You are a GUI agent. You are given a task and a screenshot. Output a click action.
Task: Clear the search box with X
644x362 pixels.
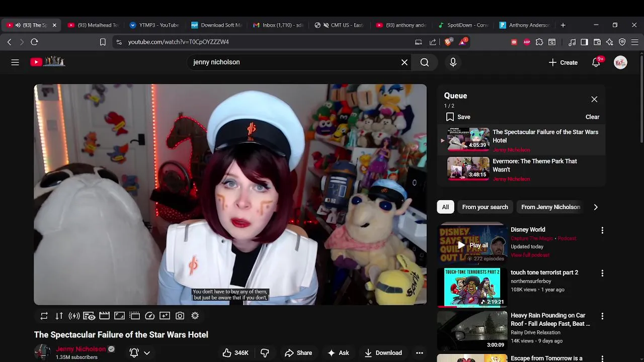[405, 62]
